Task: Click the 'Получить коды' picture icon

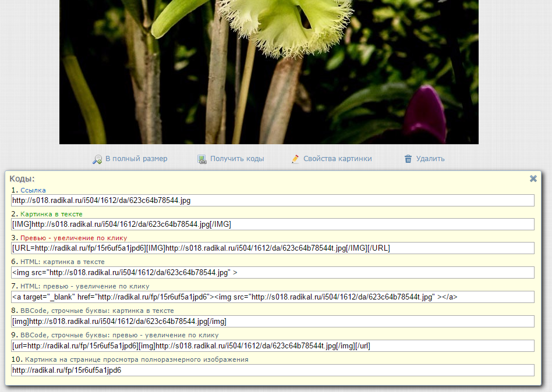Action: point(201,159)
